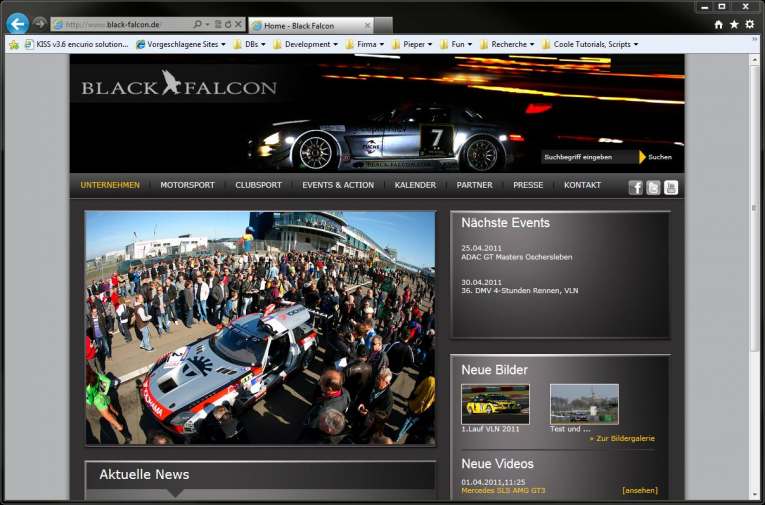Open the Test und ... gallery thumbnail
Image resolution: width=765 pixels, height=505 pixels.
pyautogui.click(x=584, y=404)
